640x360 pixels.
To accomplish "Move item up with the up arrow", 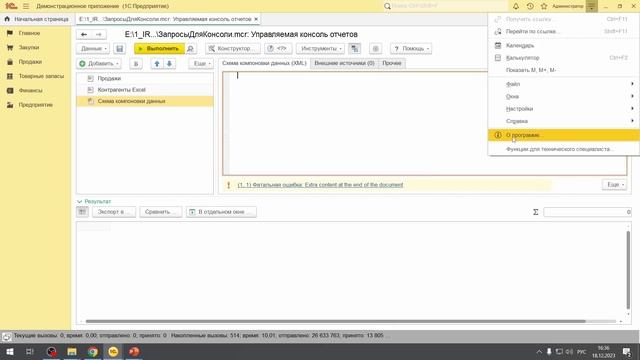I will [157, 64].
